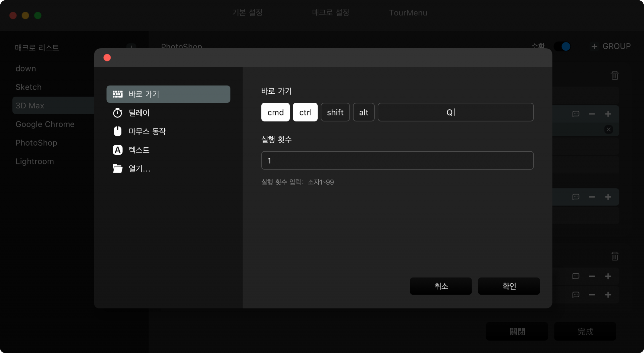The width and height of the screenshot is (644, 353).
Task: Click the comment icon in second macro row from top
Action: click(576, 197)
